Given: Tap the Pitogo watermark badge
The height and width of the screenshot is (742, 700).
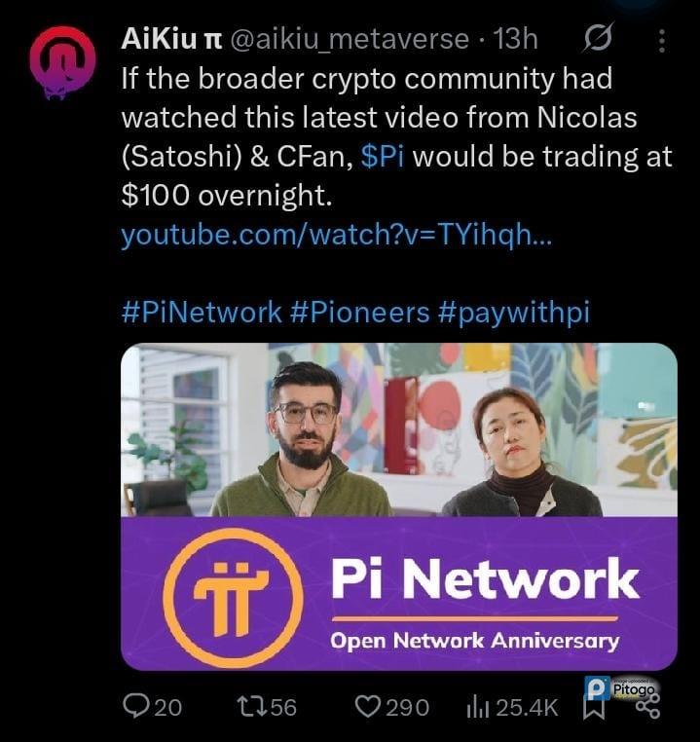Looking at the screenshot, I should click(622, 688).
